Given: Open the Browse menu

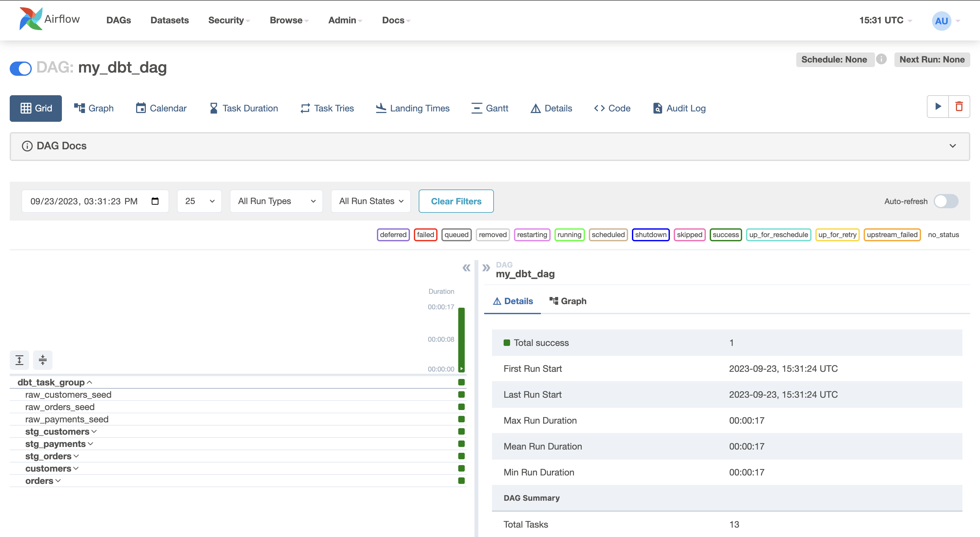Looking at the screenshot, I should pyautogui.click(x=289, y=20).
